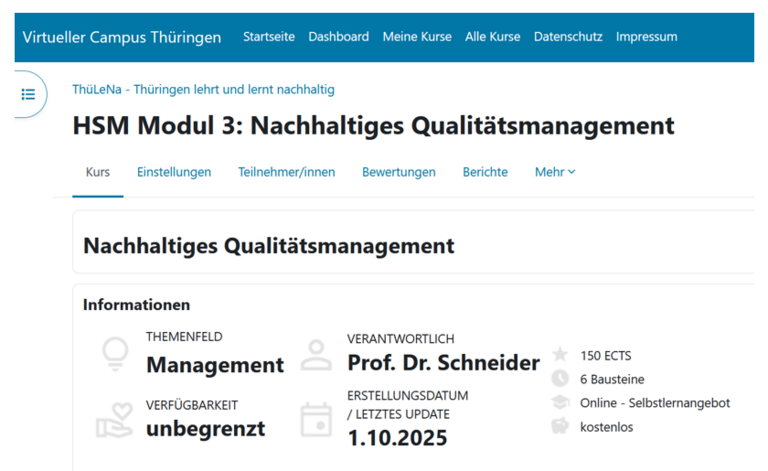Expand the Mehr dropdown menu
Screen dimensions: 768x471
click(x=555, y=172)
